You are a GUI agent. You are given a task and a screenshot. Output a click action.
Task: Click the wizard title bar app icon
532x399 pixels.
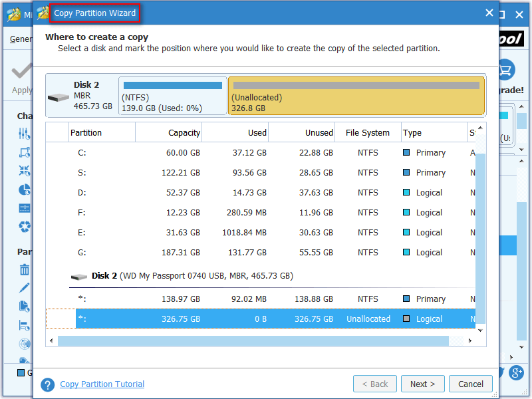[43, 13]
